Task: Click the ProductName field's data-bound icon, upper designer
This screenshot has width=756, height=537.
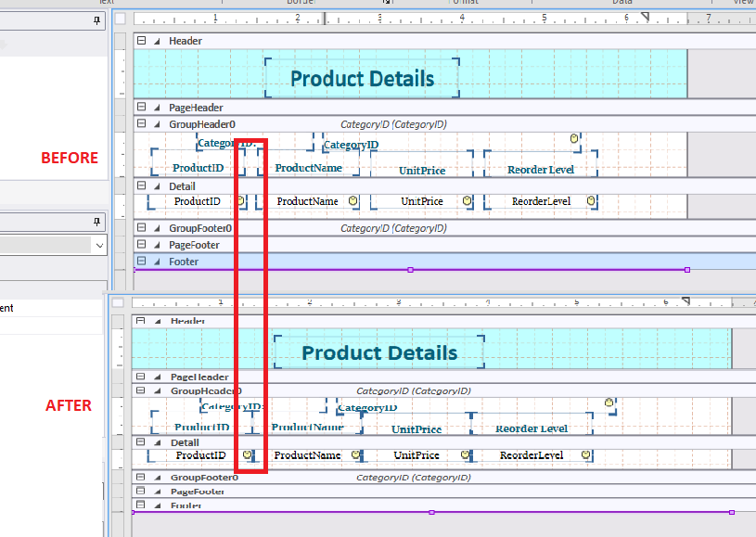Action: click(x=352, y=200)
